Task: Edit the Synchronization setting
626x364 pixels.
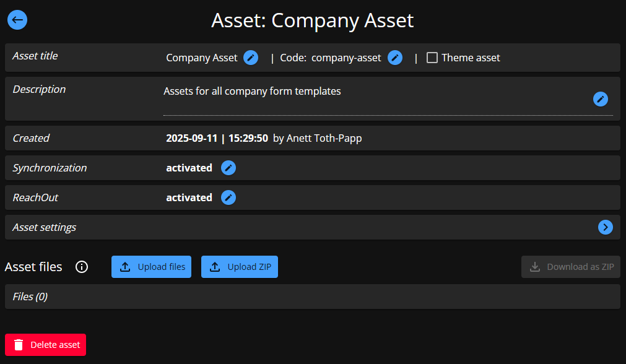Action: [228, 168]
